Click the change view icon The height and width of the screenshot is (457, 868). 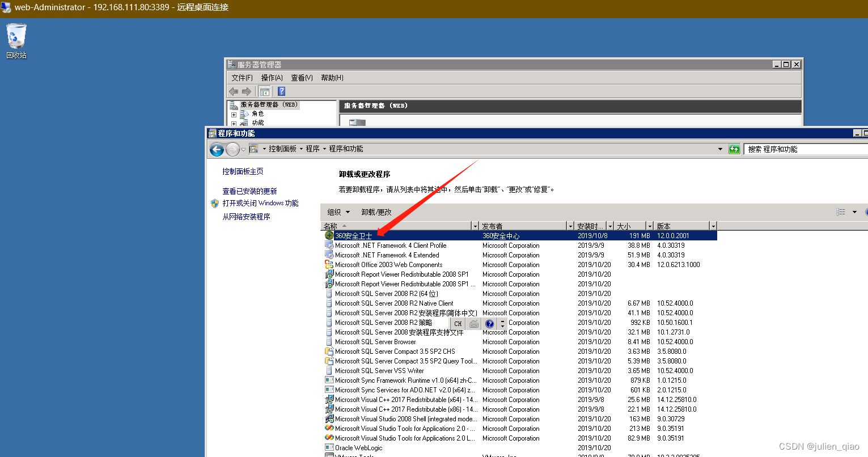pos(841,212)
